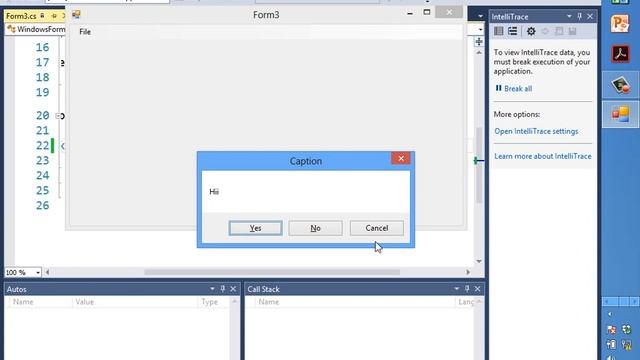Image resolution: width=640 pixels, height=360 pixels.
Task: Click the Value column header in Autos
Action: pyautogui.click(x=85, y=302)
